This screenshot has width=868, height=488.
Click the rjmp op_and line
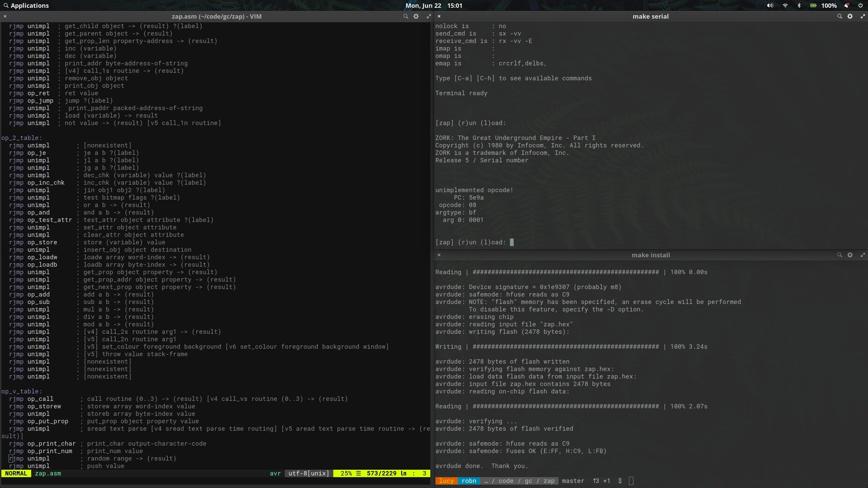tap(81, 213)
